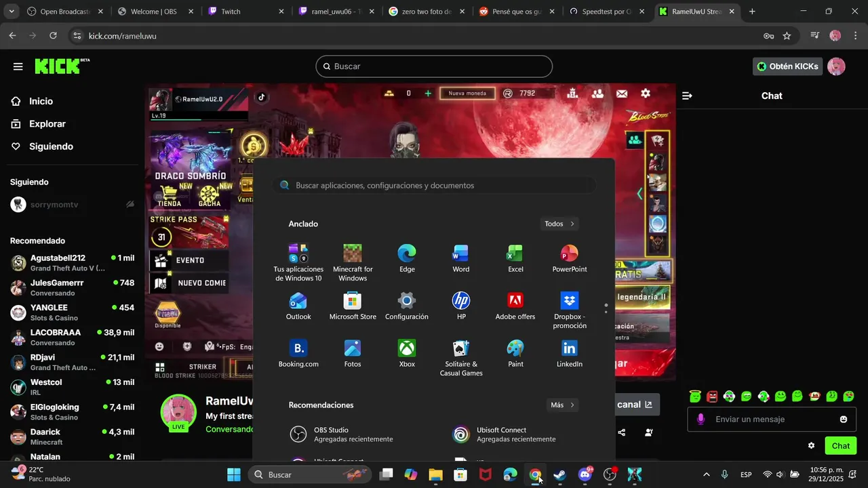
Task: Click the red angry face emote
Action: click(x=712, y=396)
